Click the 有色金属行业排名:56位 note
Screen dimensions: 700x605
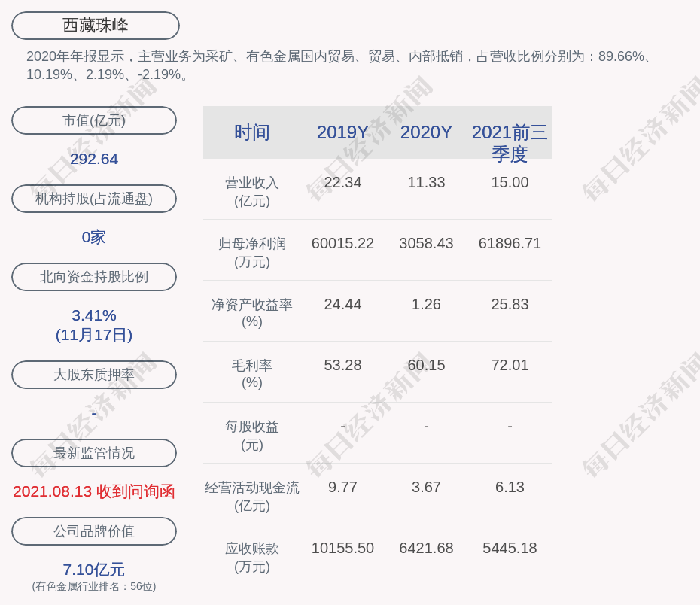[x=94, y=587]
